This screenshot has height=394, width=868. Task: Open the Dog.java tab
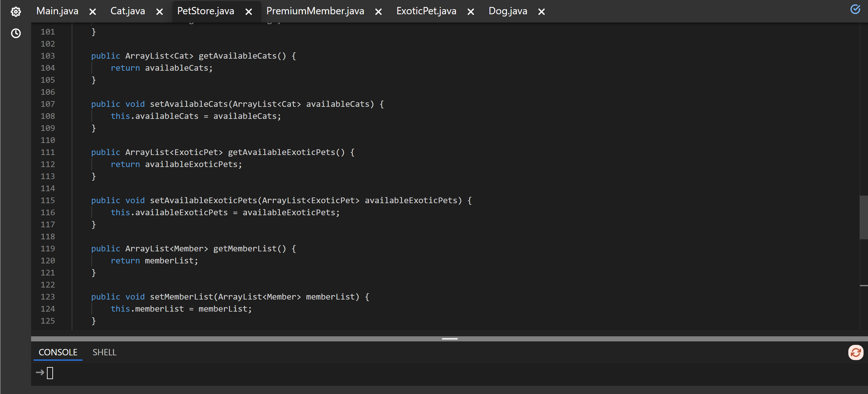(x=508, y=11)
